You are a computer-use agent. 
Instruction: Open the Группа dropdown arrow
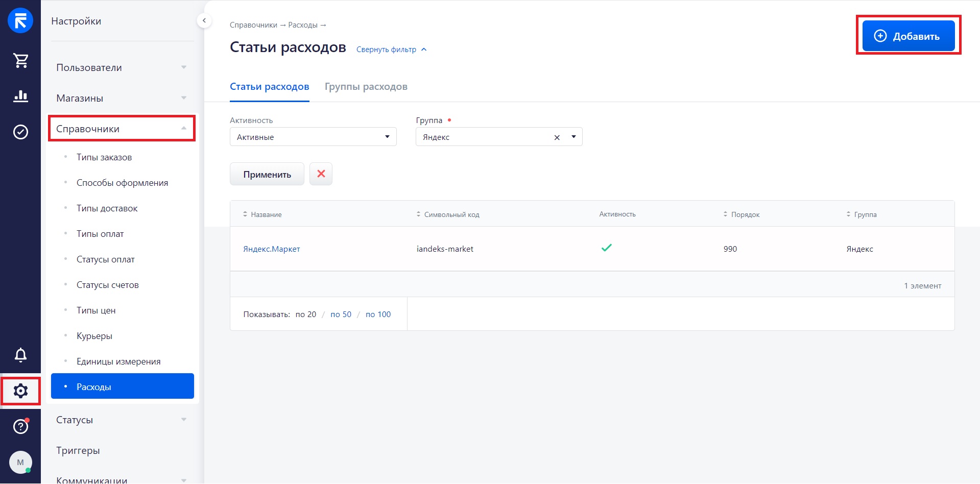(573, 137)
